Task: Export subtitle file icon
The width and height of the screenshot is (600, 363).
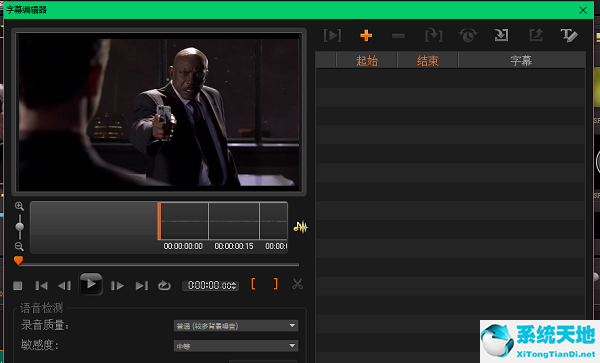Action: 536,36
